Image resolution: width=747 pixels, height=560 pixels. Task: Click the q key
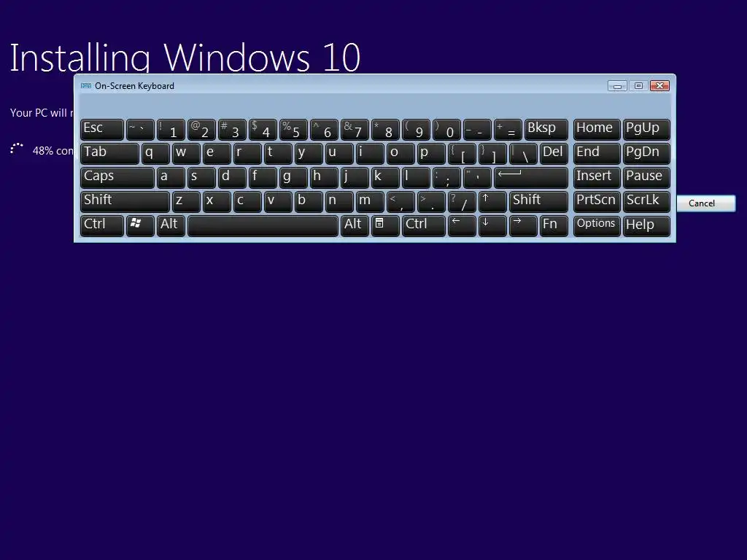click(155, 153)
